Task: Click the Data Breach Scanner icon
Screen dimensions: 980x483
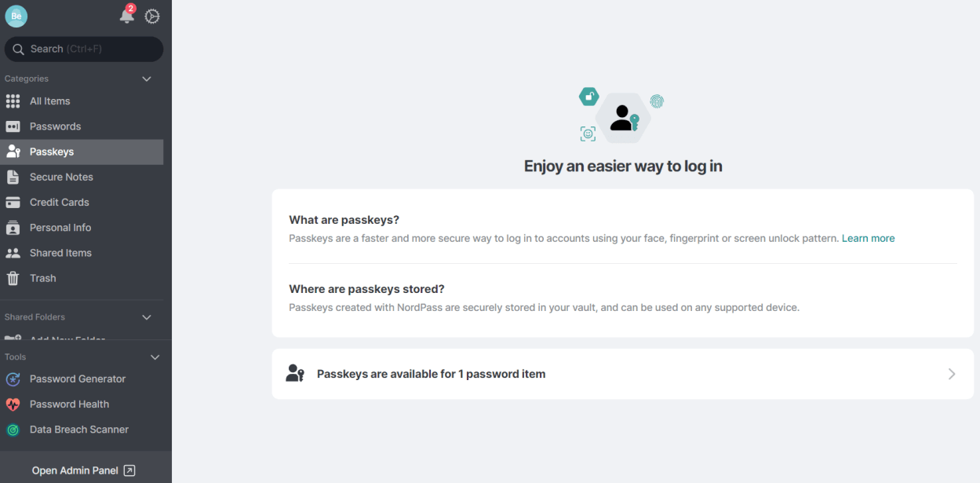Action: click(13, 430)
